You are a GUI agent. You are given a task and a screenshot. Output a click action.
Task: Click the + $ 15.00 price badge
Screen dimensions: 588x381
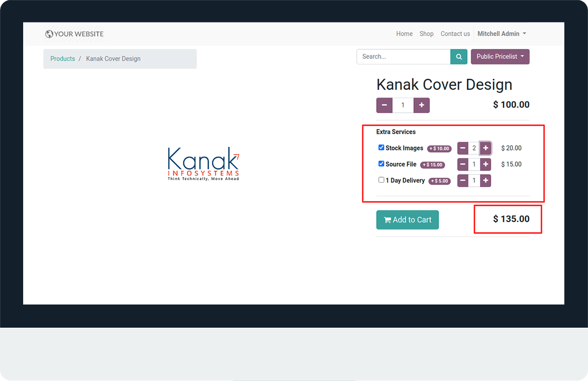coord(432,165)
